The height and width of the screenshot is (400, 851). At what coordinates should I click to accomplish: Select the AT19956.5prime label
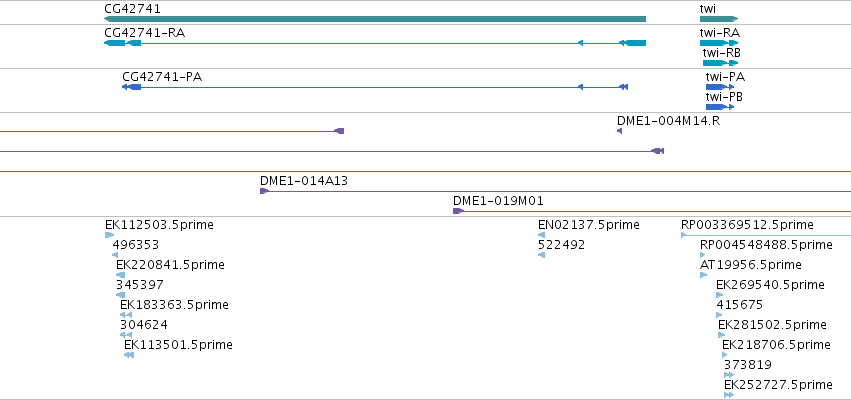coord(751,265)
